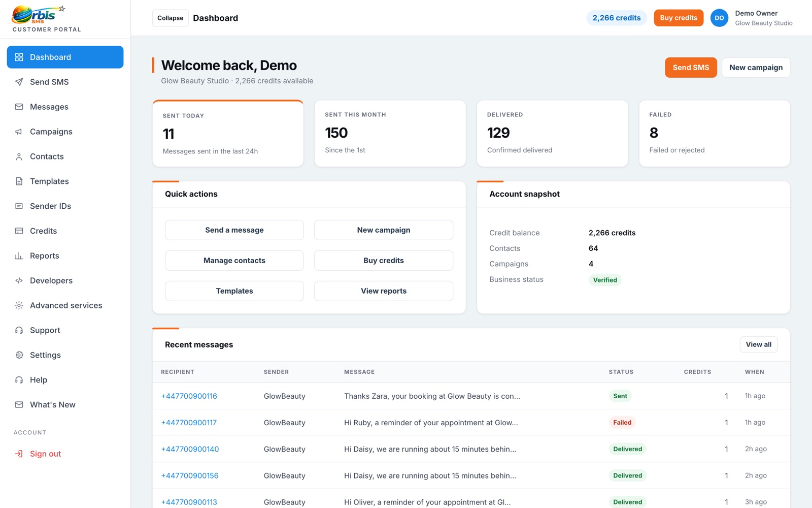Click the Demo Owner account name

(x=756, y=13)
